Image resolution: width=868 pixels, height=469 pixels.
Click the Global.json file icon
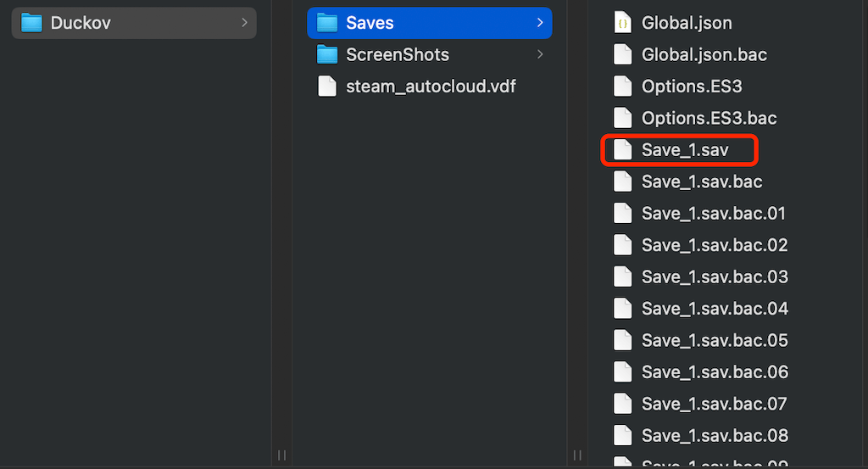click(623, 23)
